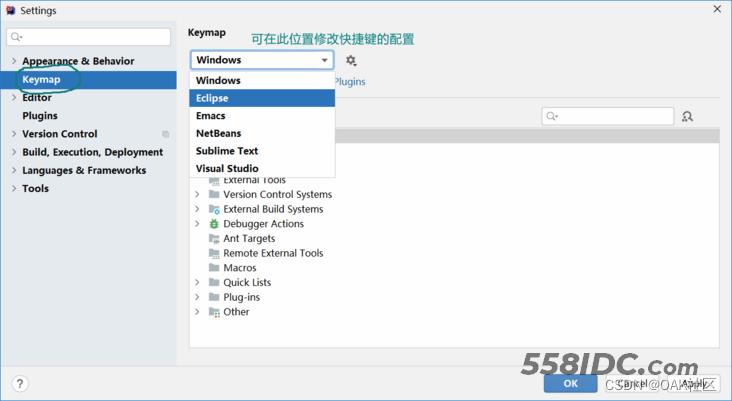Click the Plug-ins folder icon
This screenshot has height=401, width=732.
[214, 297]
